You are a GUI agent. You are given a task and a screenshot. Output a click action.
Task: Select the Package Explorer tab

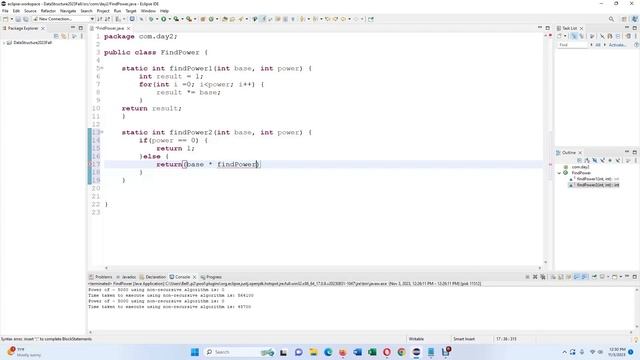click(x=22, y=29)
